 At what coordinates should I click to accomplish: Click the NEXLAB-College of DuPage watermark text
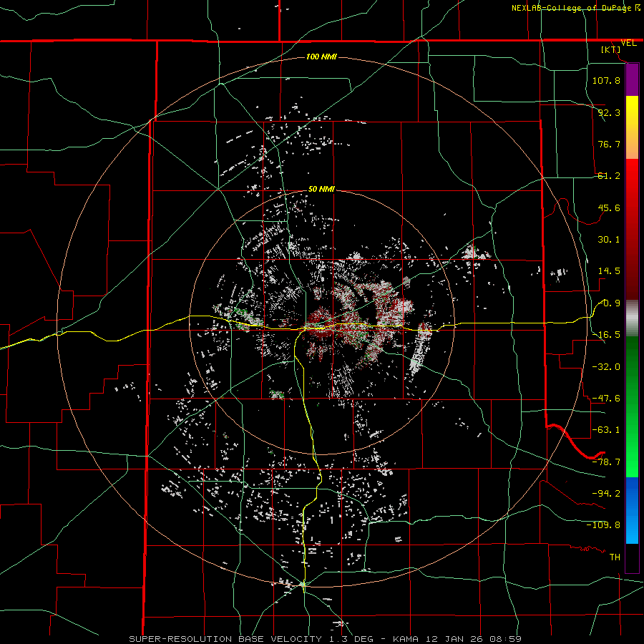[575, 8]
